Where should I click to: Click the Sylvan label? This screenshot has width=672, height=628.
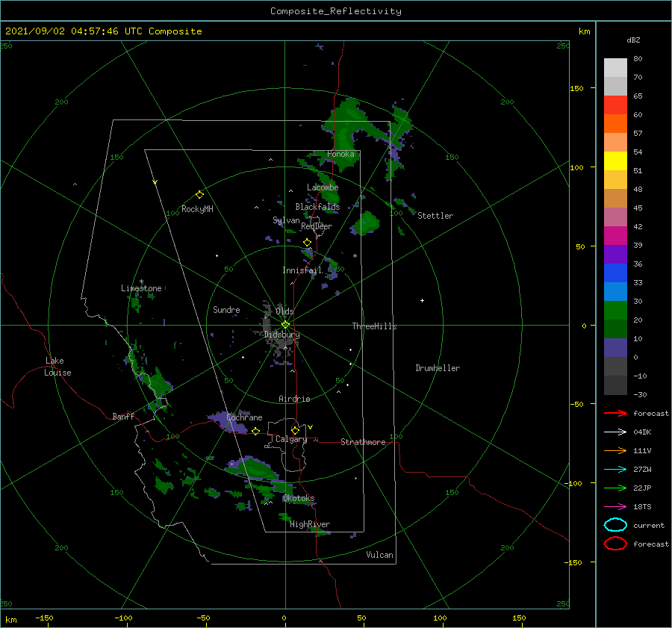(x=286, y=220)
